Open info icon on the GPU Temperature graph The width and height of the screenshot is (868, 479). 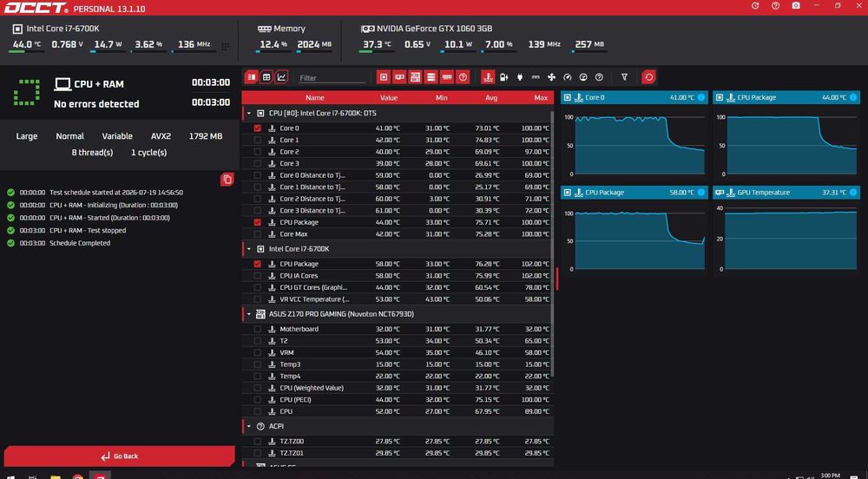coord(853,193)
